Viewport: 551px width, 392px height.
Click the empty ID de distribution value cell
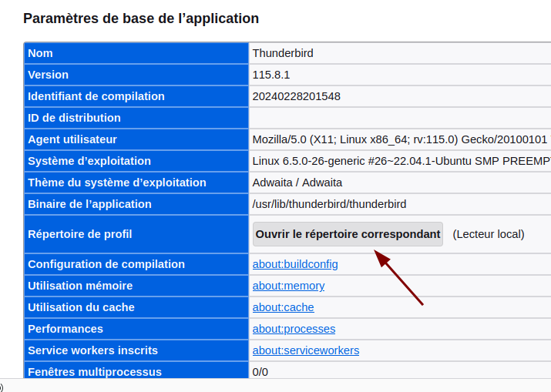399,118
